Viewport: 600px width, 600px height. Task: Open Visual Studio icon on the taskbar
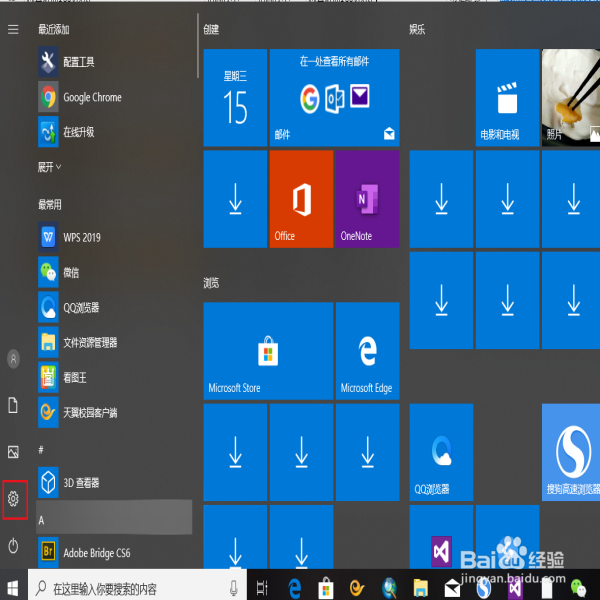coord(515,588)
